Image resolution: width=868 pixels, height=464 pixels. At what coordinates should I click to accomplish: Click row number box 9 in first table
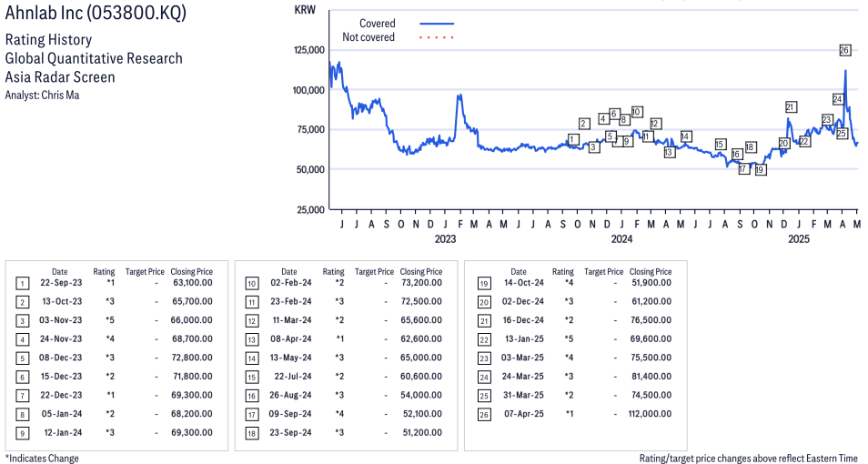22,433
